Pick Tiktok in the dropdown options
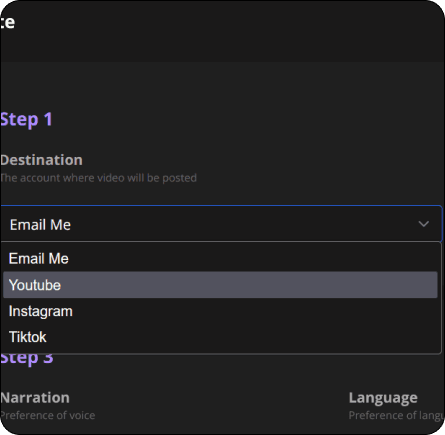The height and width of the screenshot is (435, 445). [x=220, y=337]
